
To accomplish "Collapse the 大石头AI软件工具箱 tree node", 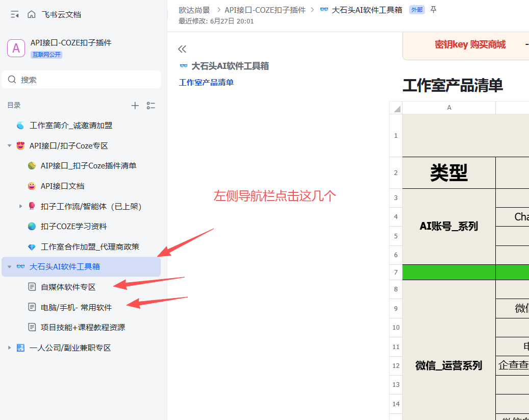I will pyautogui.click(x=9, y=267).
